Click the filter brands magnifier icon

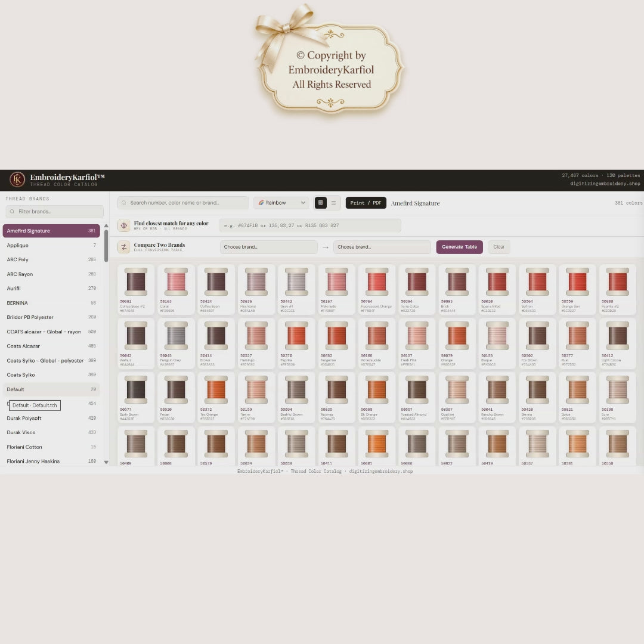(x=12, y=212)
